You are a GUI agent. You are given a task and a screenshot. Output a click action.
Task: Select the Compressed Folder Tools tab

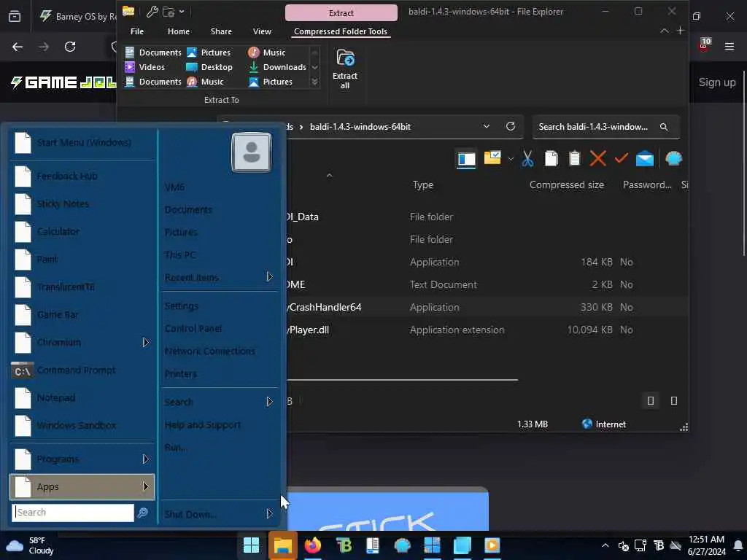tap(341, 31)
